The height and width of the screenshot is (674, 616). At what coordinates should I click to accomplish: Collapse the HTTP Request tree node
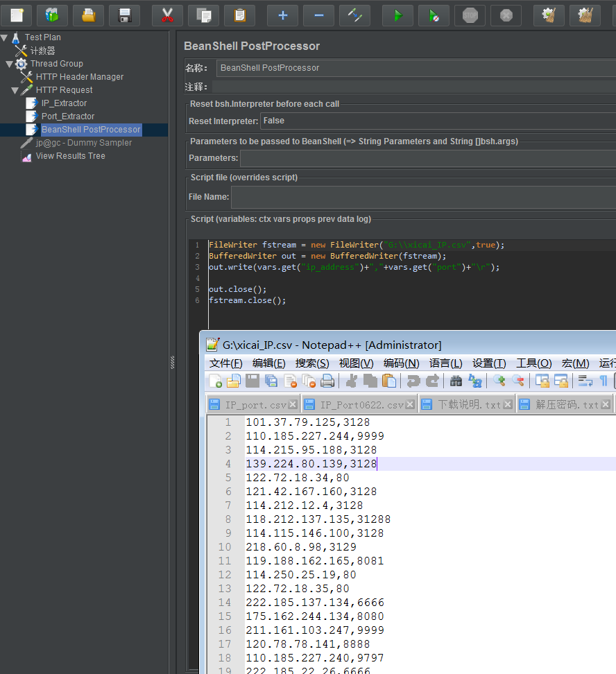coord(15,90)
